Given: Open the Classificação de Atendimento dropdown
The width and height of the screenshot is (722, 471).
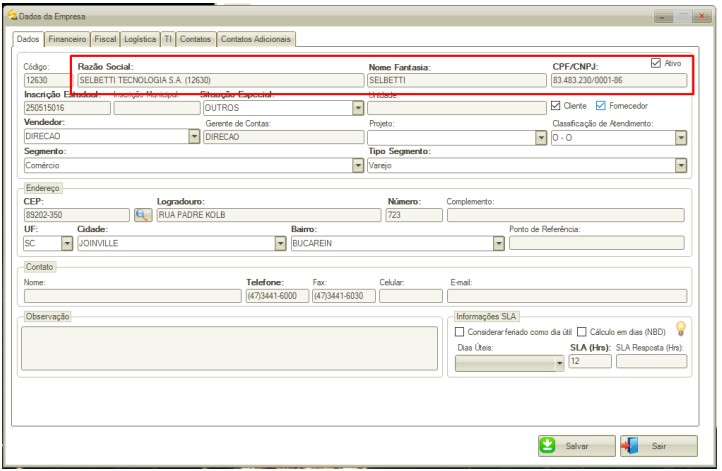Looking at the screenshot, I should click(681, 138).
